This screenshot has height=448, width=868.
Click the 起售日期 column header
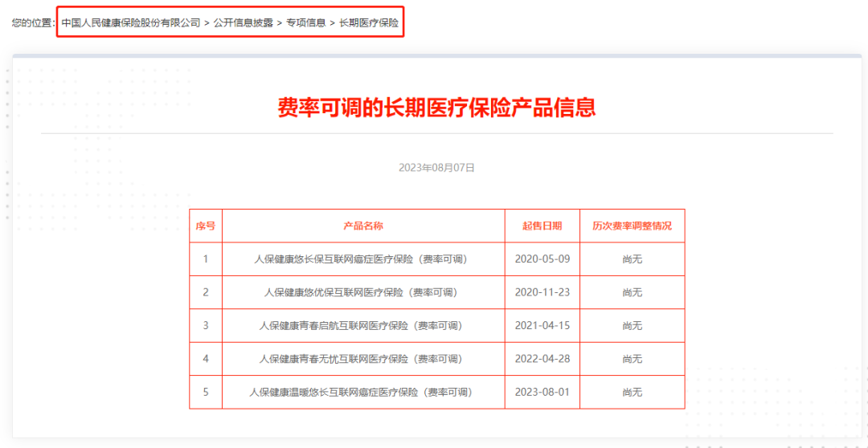(542, 226)
